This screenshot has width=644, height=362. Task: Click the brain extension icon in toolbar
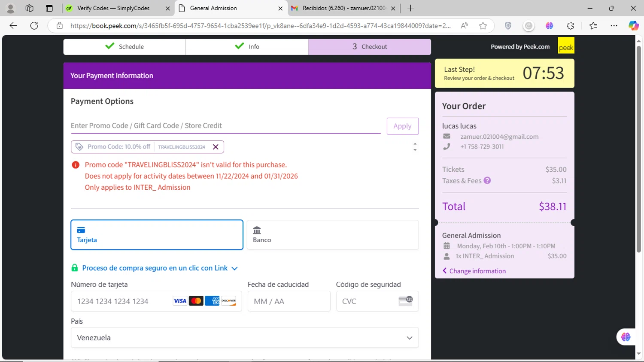[549, 26]
